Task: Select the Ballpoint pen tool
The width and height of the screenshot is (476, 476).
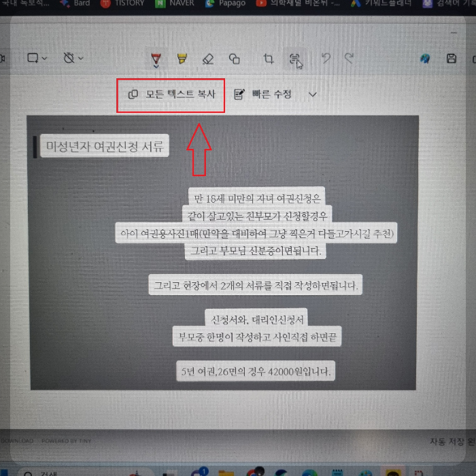Action: pyautogui.click(x=156, y=60)
